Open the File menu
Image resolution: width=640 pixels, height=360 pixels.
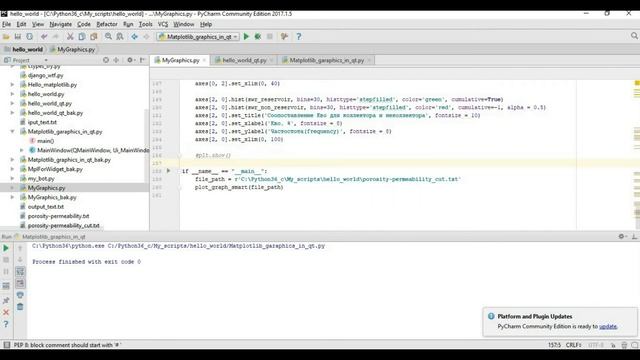coord(7,24)
